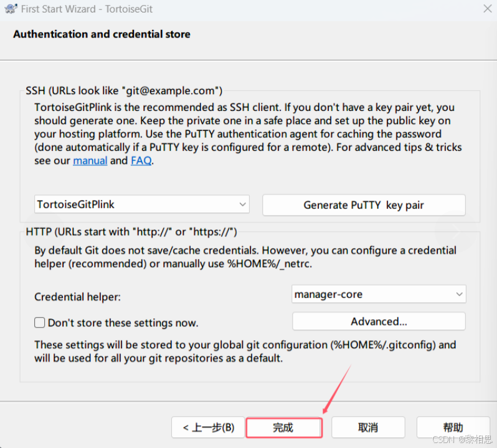Image resolution: width=497 pixels, height=448 pixels.
Task: Finish the wizard with the 完成 button
Action: pyautogui.click(x=284, y=427)
